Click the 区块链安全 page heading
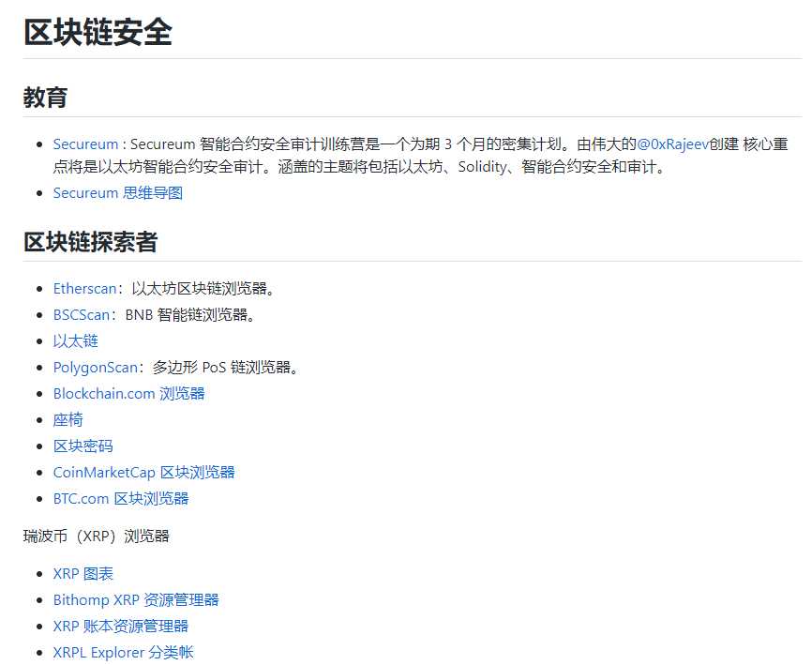 98,33
